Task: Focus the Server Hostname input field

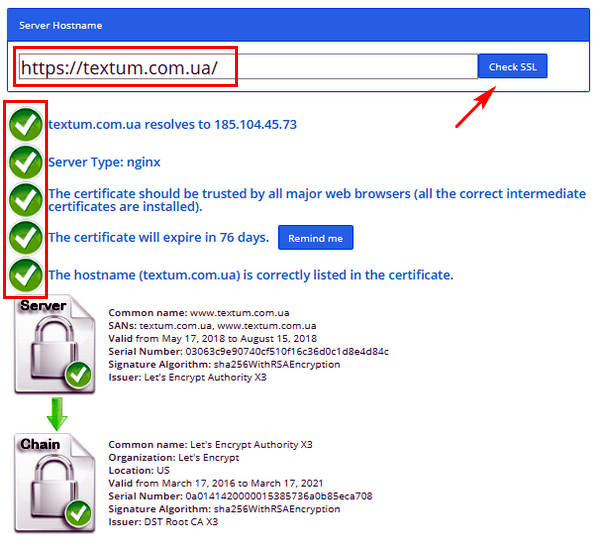Action: [x=248, y=67]
